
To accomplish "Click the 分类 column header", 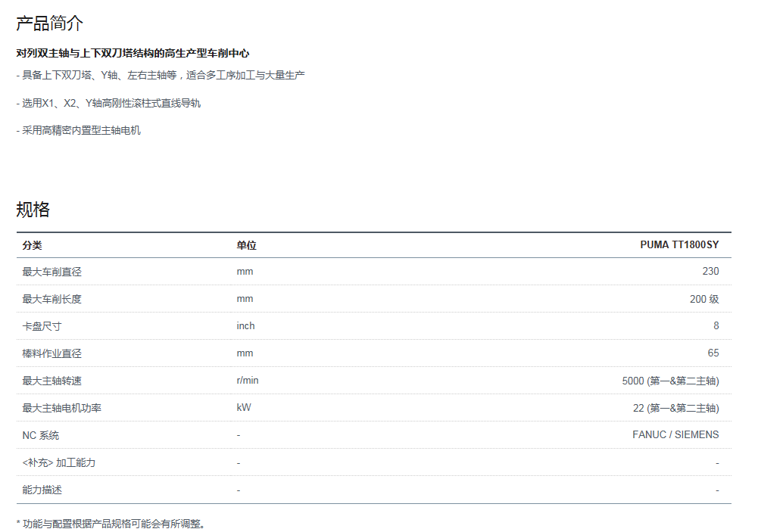I will (x=32, y=245).
